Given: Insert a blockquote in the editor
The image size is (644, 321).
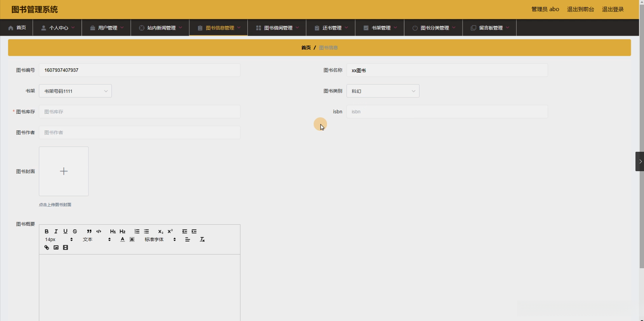Looking at the screenshot, I should point(89,231).
